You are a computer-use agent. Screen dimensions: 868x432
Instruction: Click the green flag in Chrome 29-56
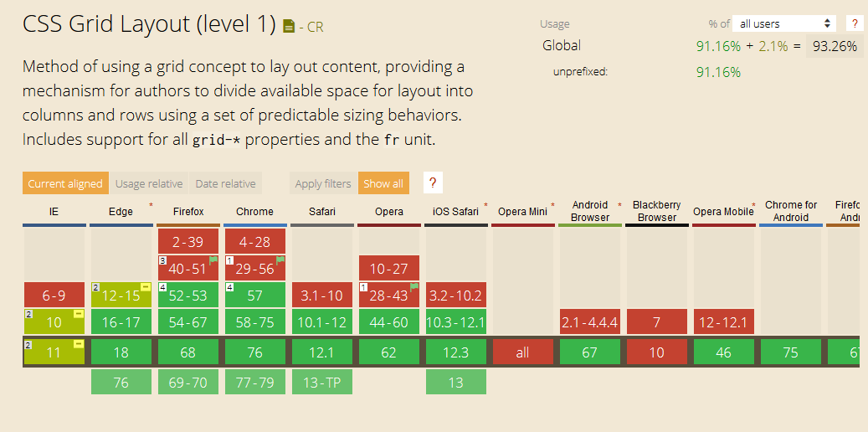[280, 260]
